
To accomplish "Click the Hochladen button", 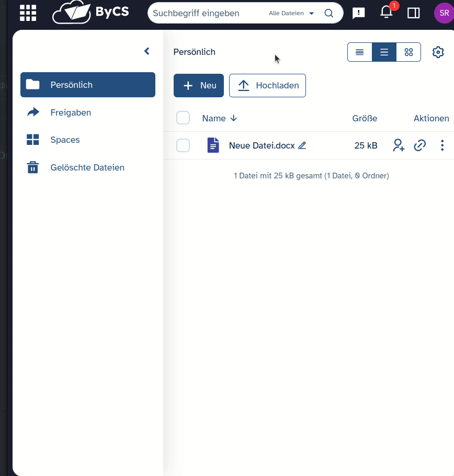I will pos(267,85).
